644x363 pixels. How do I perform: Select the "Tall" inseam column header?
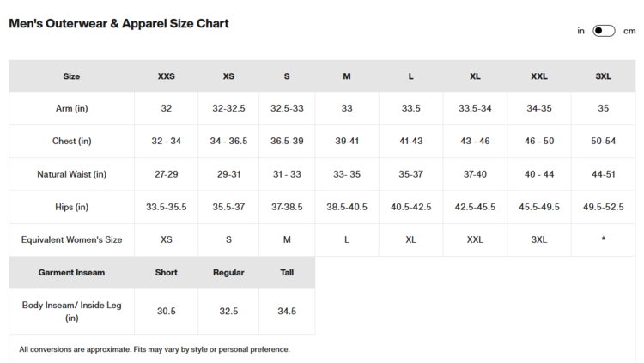point(287,272)
